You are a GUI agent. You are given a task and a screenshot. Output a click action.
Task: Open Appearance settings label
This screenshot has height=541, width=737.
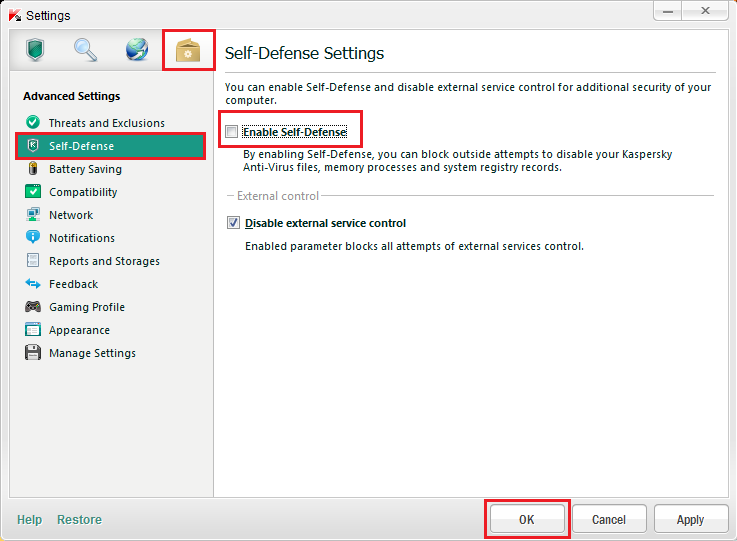79,330
